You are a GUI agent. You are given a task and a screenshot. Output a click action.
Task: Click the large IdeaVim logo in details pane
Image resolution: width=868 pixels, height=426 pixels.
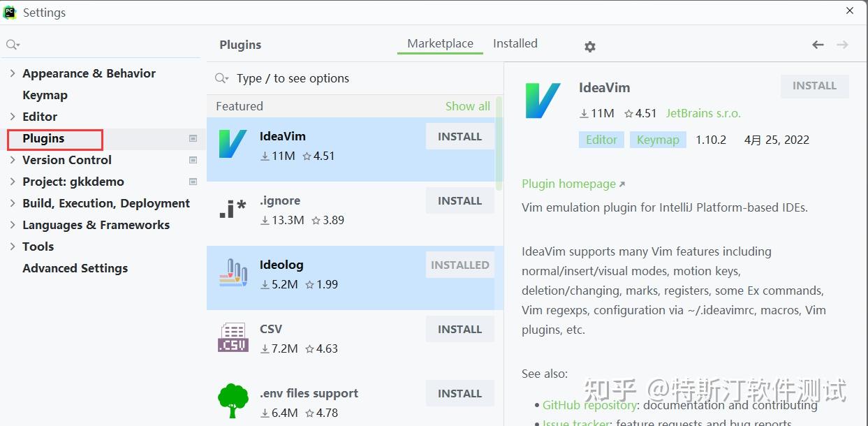click(x=543, y=100)
